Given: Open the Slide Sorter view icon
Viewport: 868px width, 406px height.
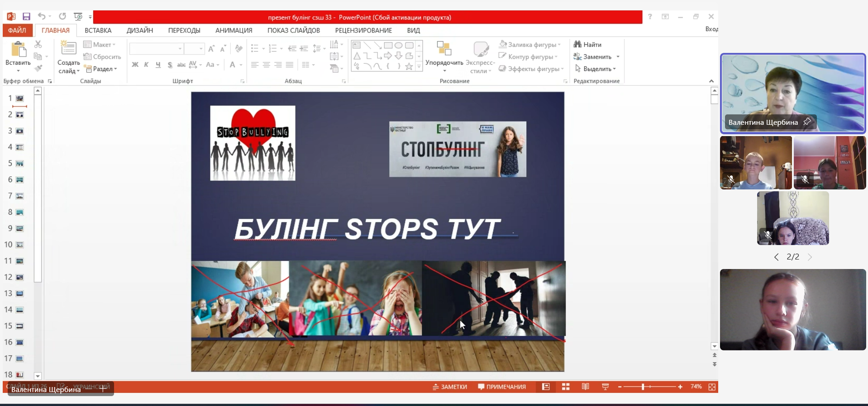Looking at the screenshot, I should 566,387.
